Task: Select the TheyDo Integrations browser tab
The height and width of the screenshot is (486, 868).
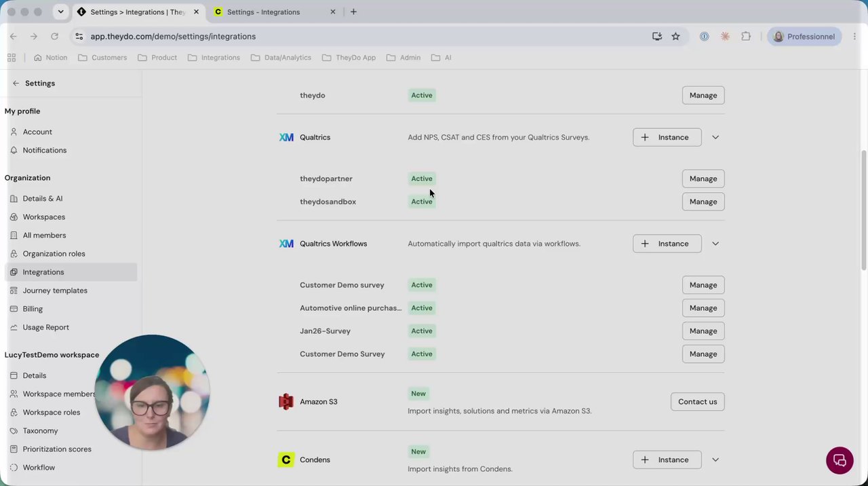Action: tap(138, 12)
